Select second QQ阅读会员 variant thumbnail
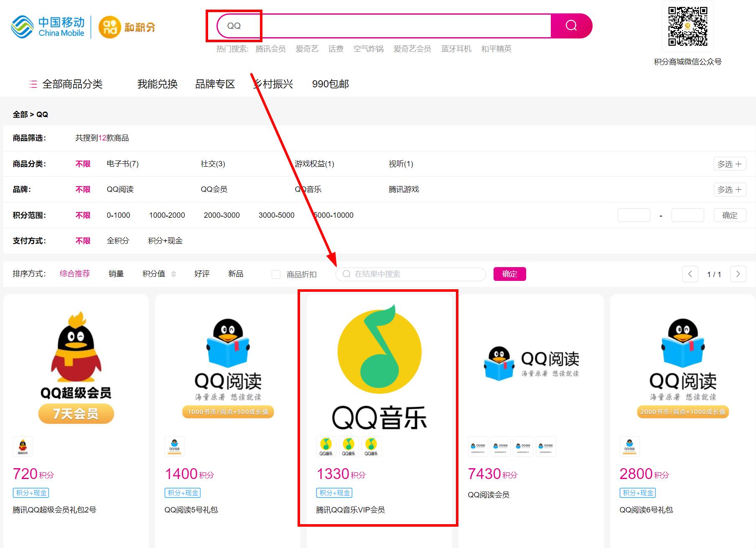This screenshot has height=548, width=756. click(501, 446)
